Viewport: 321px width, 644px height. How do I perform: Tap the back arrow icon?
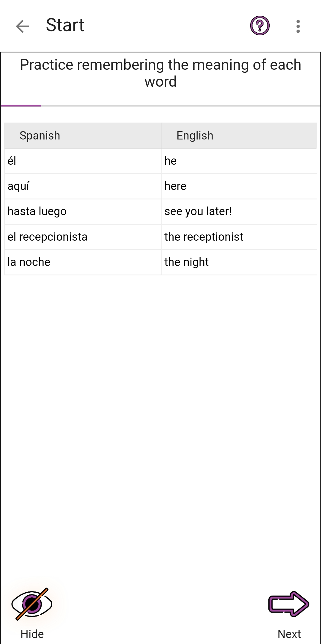point(22,26)
